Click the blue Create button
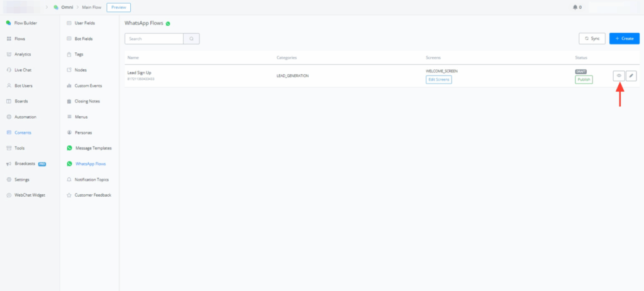This screenshot has width=644, height=291. pyautogui.click(x=624, y=39)
